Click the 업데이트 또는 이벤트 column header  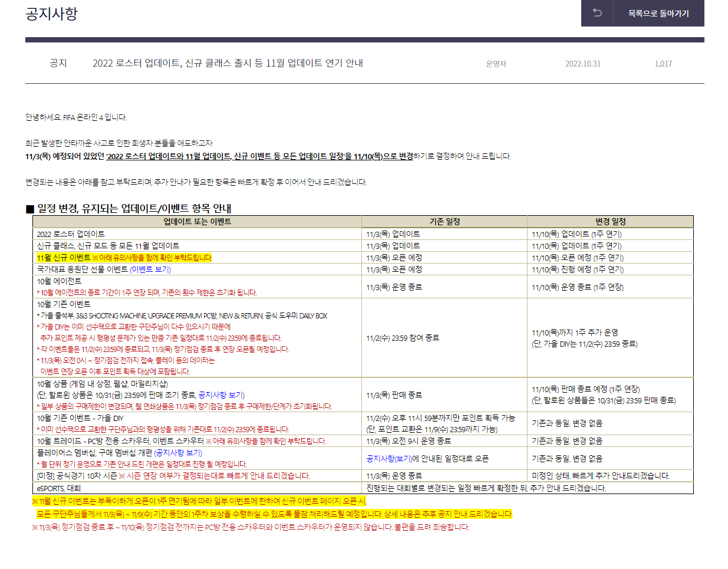[197, 222]
